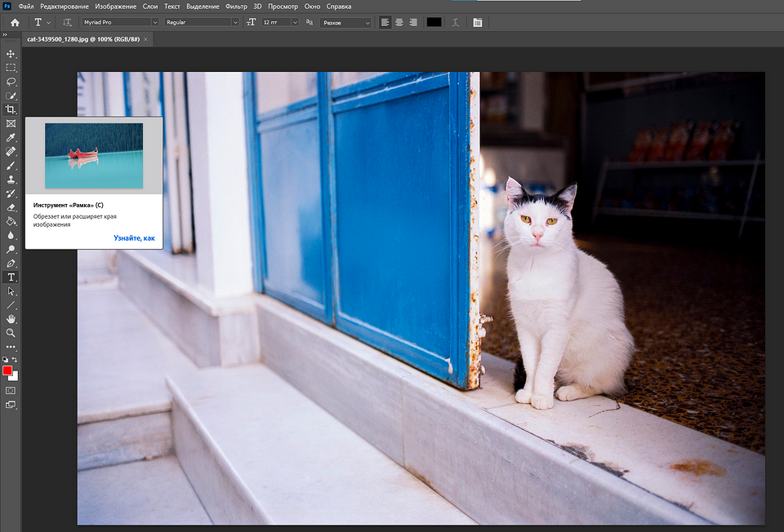Open the 12 pt font size dropdown

[280, 22]
